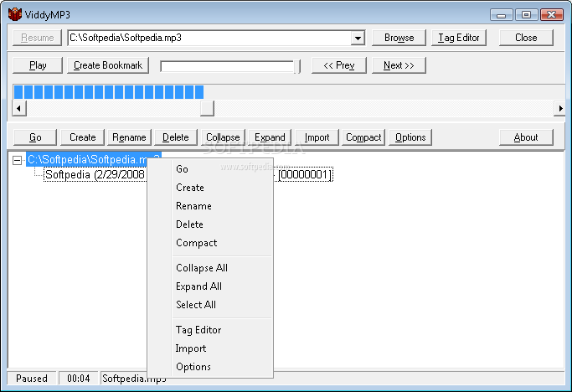Click the Browse button
The width and height of the screenshot is (572, 392).
point(399,38)
